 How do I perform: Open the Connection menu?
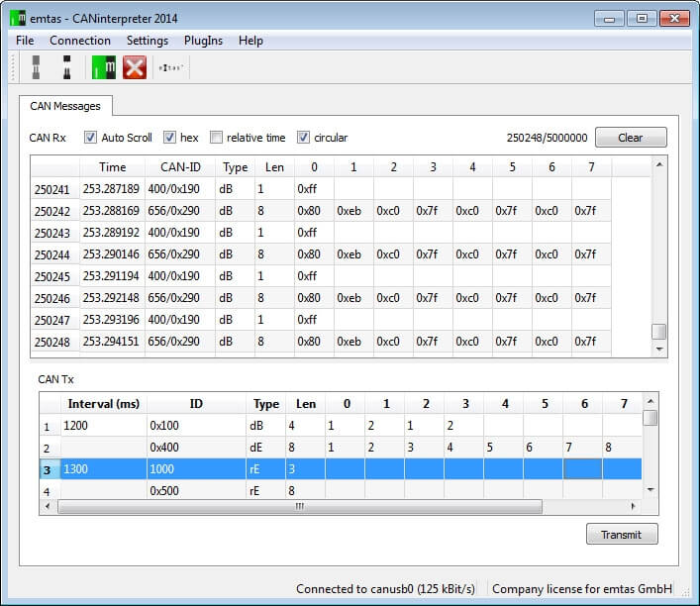coord(80,41)
